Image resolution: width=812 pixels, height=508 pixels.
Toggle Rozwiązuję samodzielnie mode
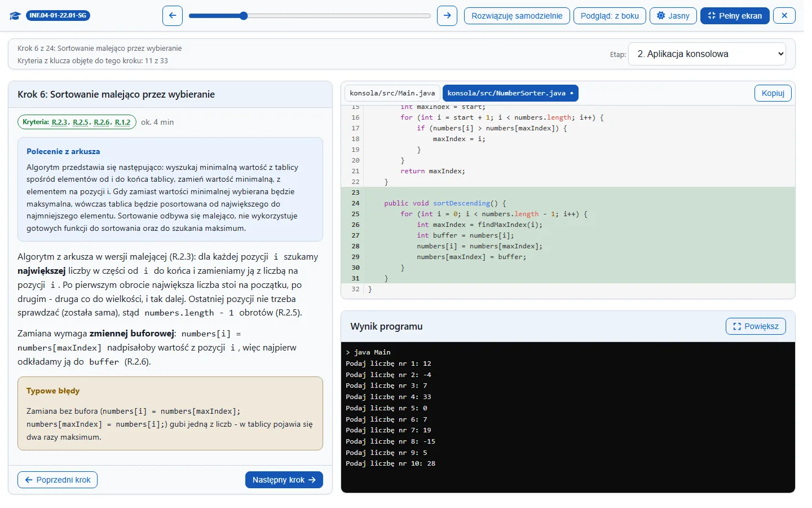(517, 16)
